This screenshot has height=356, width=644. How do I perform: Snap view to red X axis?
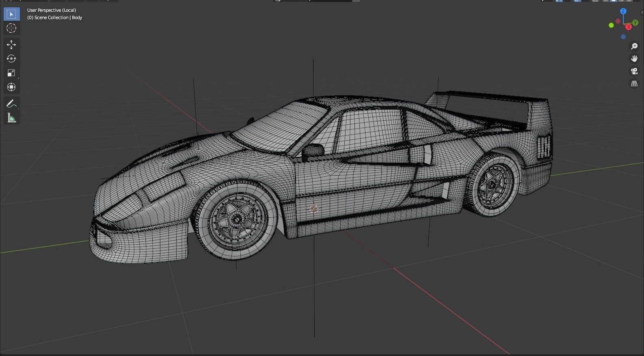(x=629, y=27)
